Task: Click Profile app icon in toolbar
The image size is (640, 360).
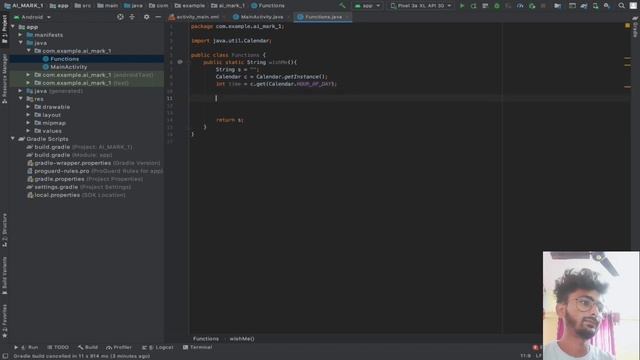Action: point(520,6)
